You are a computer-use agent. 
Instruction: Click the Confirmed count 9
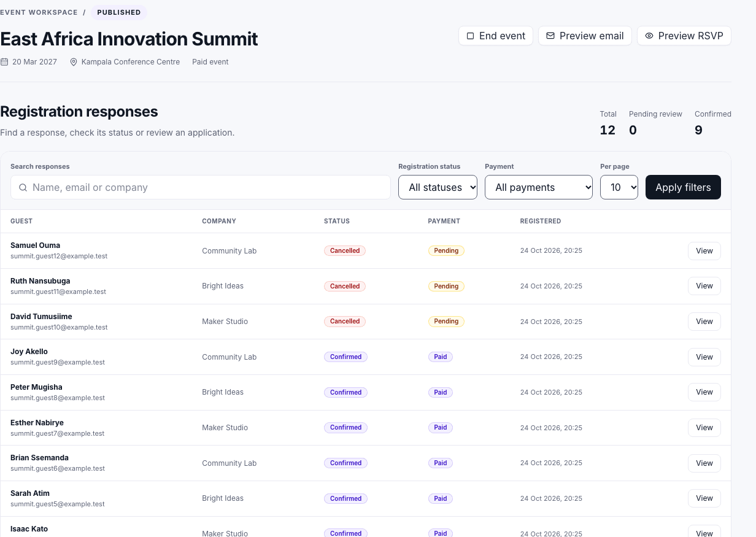[x=698, y=130]
